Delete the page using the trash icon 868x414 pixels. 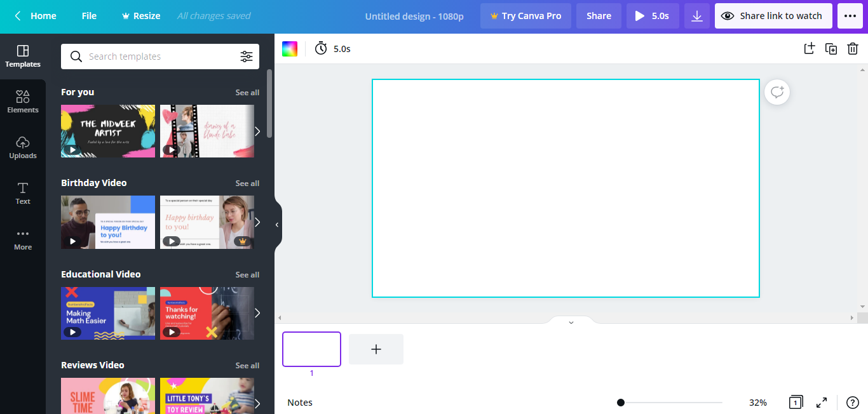click(x=852, y=48)
